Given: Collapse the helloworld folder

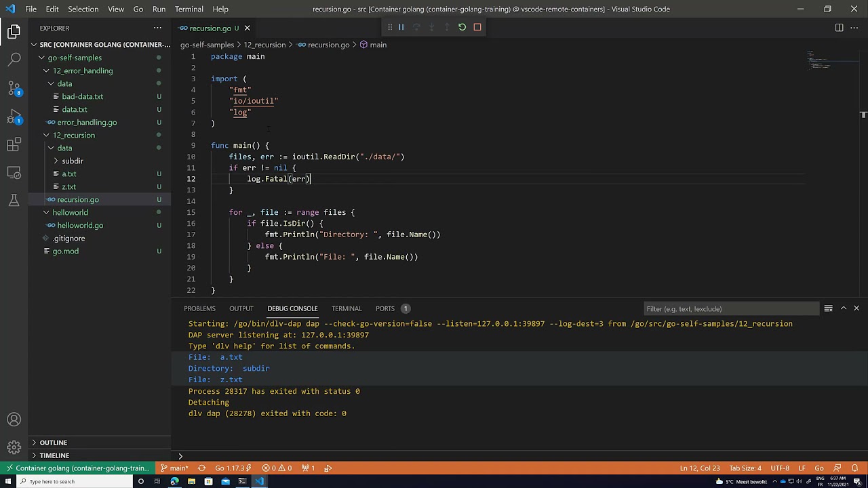Looking at the screenshot, I should click(99, 212).
